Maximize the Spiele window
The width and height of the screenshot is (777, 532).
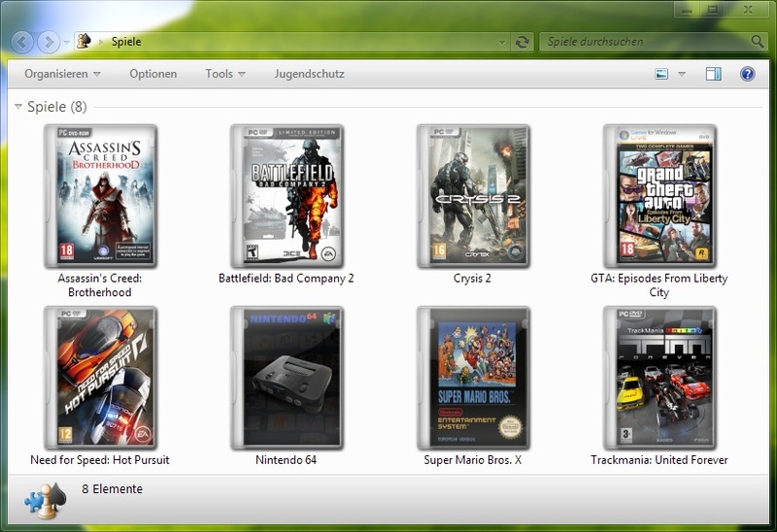[713, 10]
